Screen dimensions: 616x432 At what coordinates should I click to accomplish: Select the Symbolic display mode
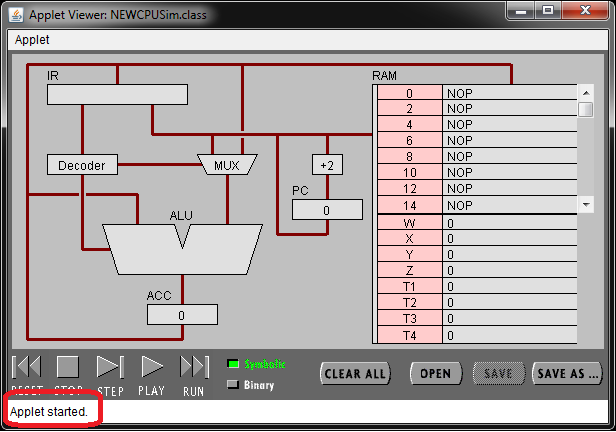(x=257, y=364)
